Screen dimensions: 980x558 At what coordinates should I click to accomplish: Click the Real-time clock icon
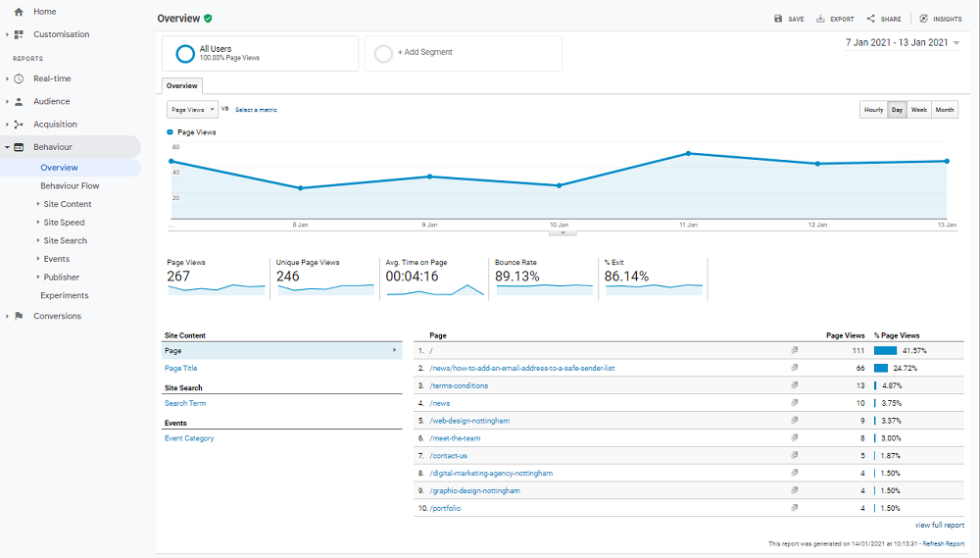pyautogui.click(x=19, y=78)
